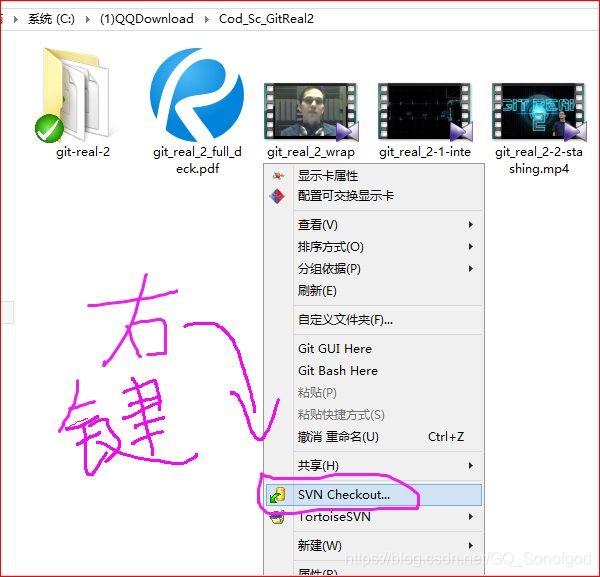Click the git_real_2_wrap file name
This screenshot has width=600, height=577.
[311, 152]
